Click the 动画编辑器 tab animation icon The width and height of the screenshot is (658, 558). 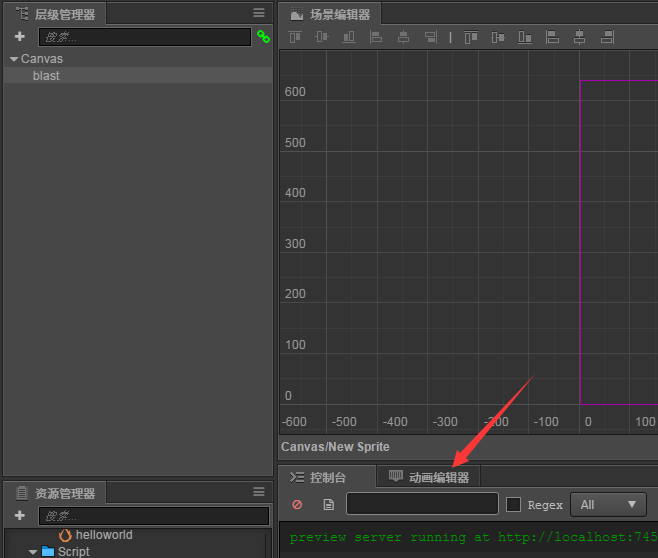point(395,476)
